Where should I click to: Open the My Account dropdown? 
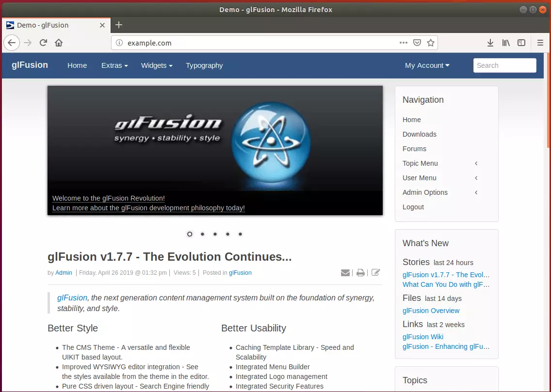point(427,65)
